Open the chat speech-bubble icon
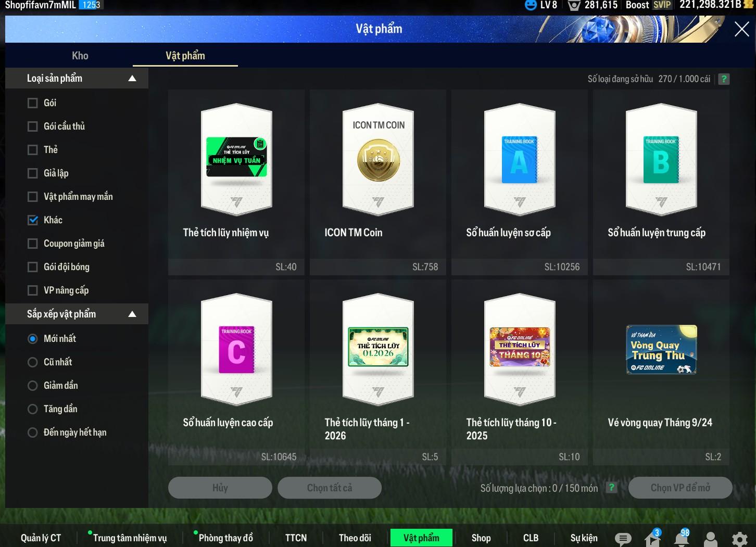The width and height of the screenshot is (756, 547). [623, 539]
